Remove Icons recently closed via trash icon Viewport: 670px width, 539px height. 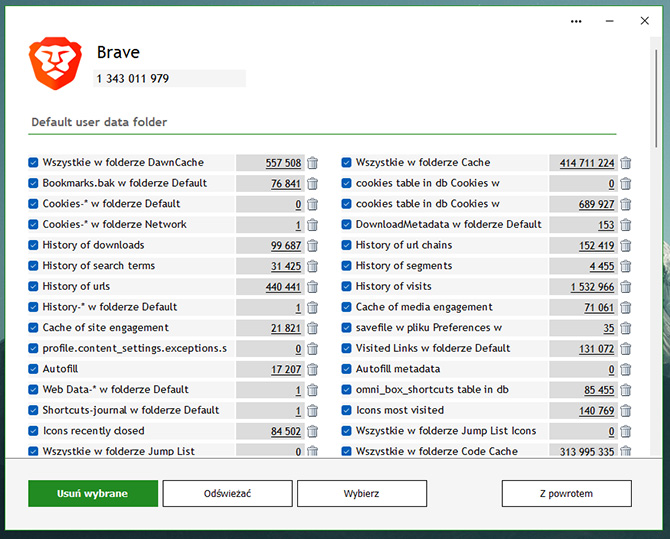click(312, 431)
